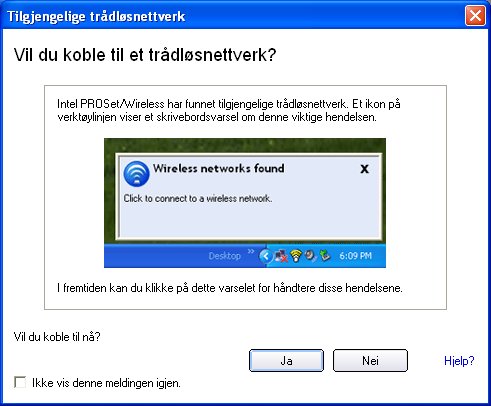Viewport: 491px width, 406px height.
Task: Click the X on the Wireless networks found balloon
Action: tap(365, 169)
